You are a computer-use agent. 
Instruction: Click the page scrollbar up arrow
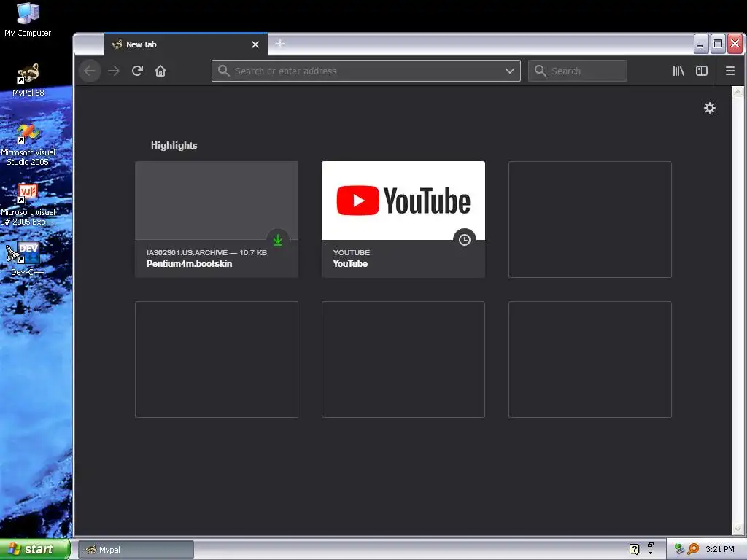pos(738,93)
